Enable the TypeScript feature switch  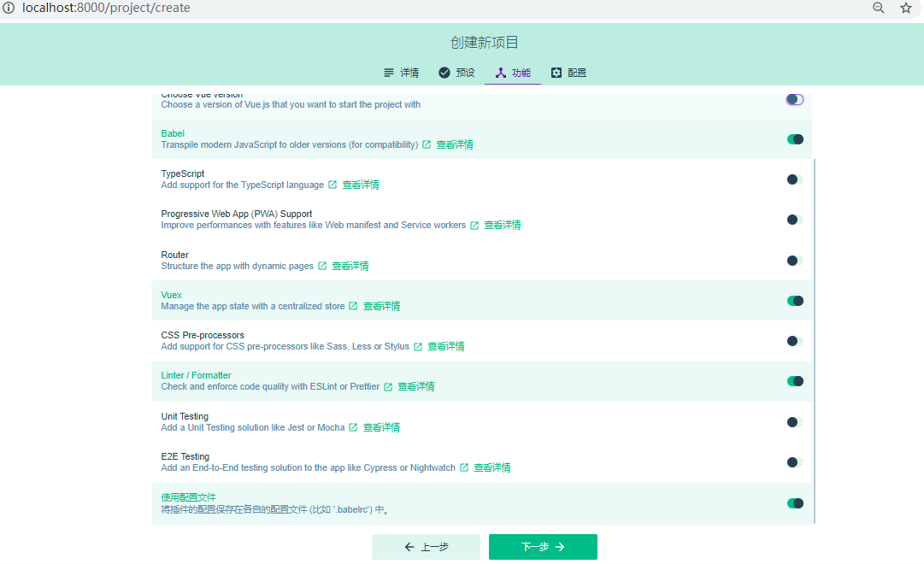pyautogui.click(x=795, y=179)
